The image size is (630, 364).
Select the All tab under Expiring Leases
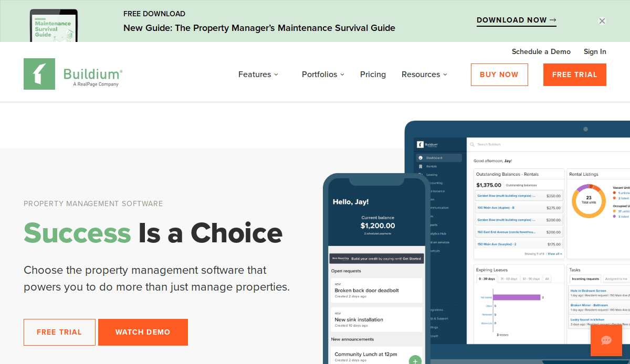point(547,279)
